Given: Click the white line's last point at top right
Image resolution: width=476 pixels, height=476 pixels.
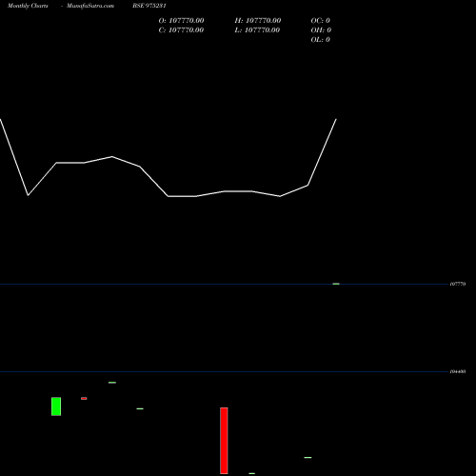Looking at the screenshot, I should click(x=336, y=119).
